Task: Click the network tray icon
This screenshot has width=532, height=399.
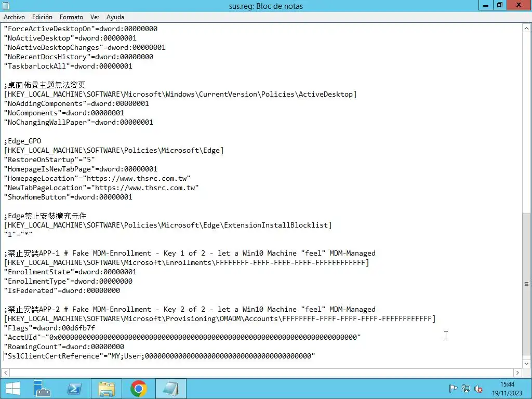Action: pos(466,389)
